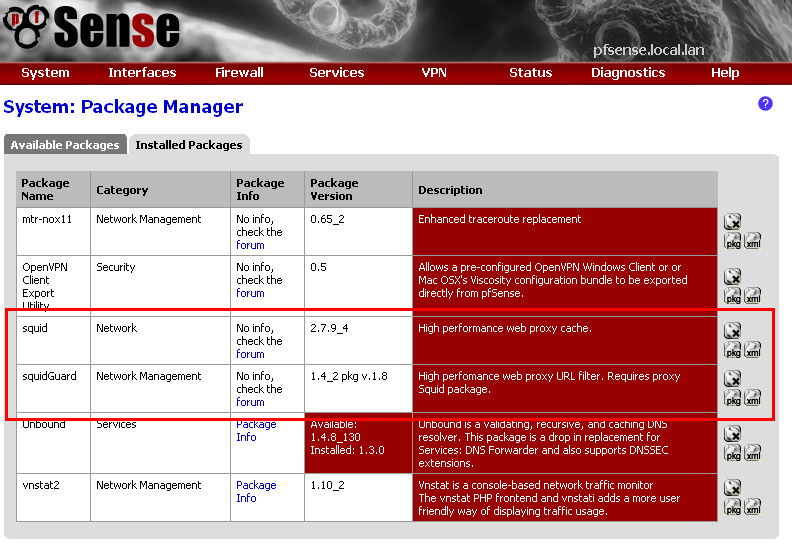Screen dimensions: 792x553
Task: Open the forum link for OpenVPN Client Export
Action: pyautogui.click(x=250, y=293)
